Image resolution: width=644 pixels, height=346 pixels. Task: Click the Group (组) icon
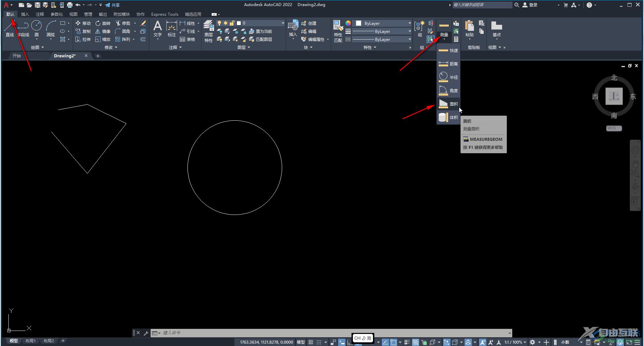click(x=420, y=28)
